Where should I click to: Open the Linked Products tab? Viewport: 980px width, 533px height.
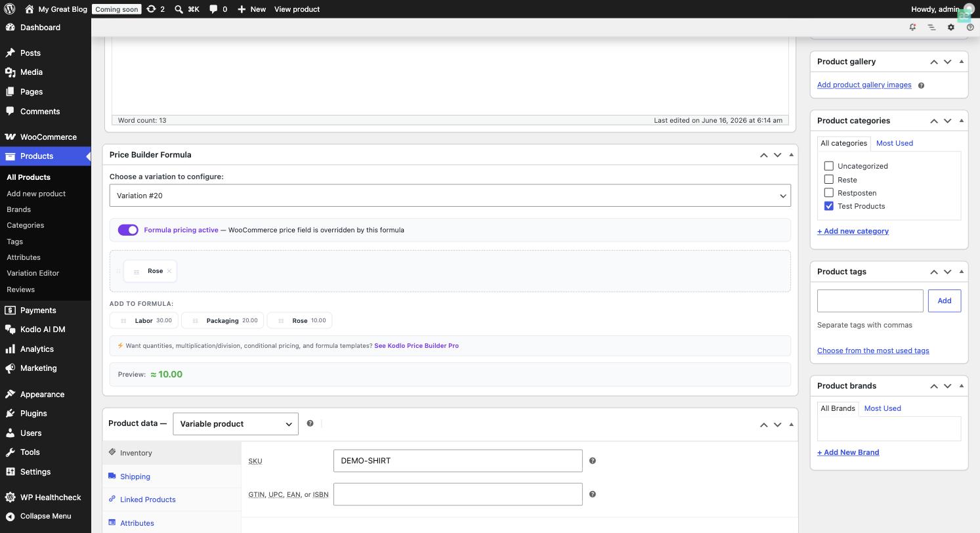148,500
